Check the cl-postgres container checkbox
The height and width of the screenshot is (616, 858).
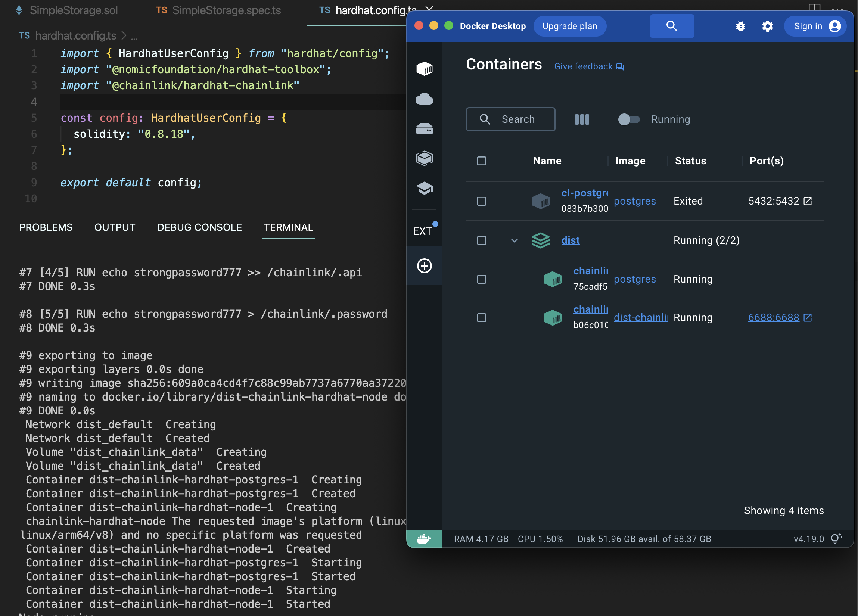pos(481,201)
